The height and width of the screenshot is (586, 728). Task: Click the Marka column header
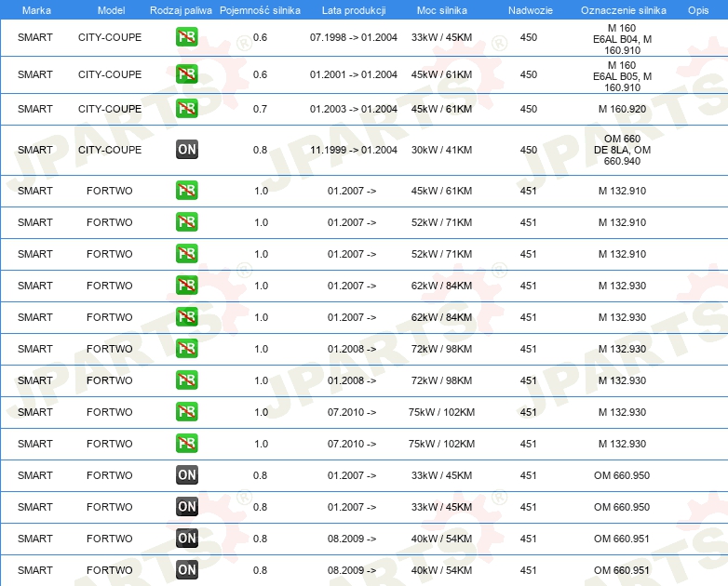pos(36,10)
